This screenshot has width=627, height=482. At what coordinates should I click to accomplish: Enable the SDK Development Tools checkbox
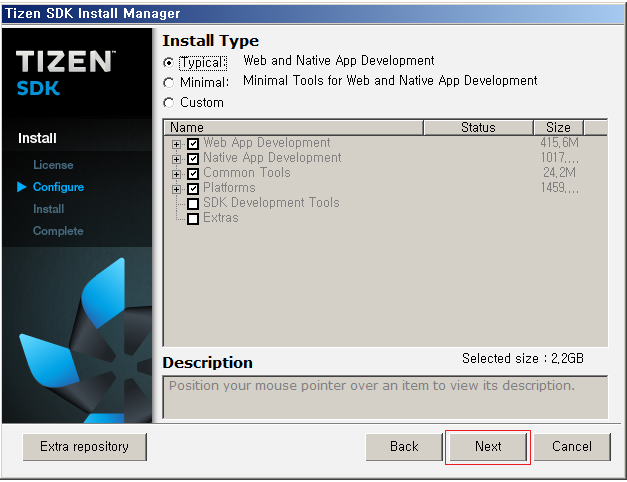coord(193,204)
